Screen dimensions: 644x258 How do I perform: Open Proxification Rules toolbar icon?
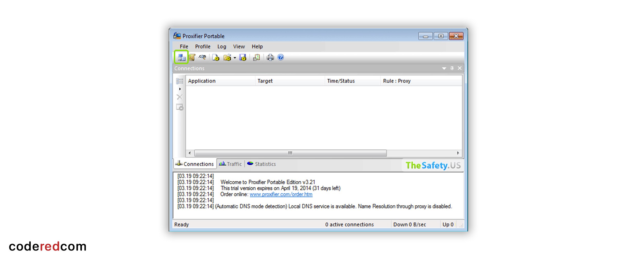tap(192, 57)
